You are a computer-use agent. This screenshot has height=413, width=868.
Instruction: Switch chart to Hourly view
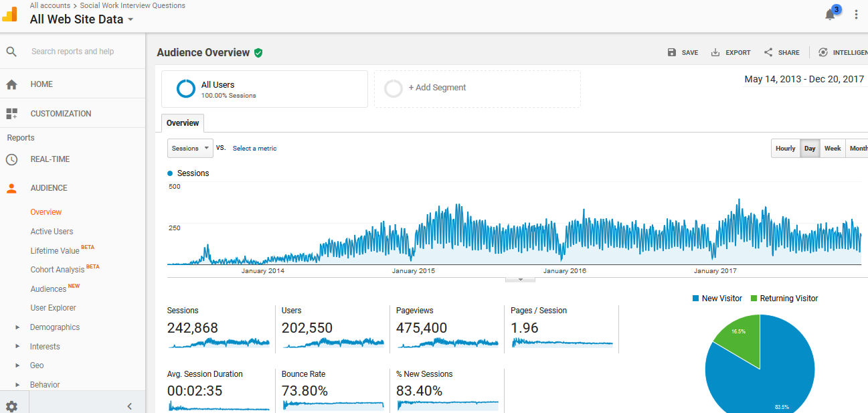pos(786,149)
